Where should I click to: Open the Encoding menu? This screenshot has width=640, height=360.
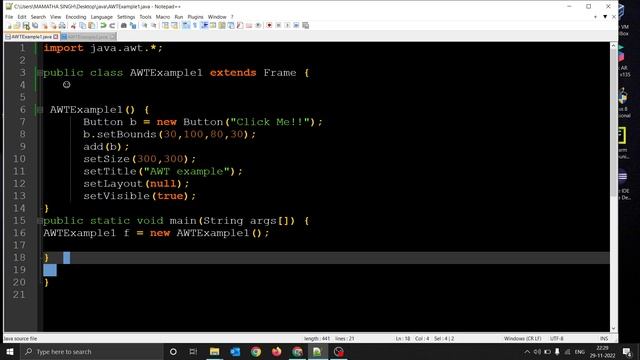(x=76, y=17)
